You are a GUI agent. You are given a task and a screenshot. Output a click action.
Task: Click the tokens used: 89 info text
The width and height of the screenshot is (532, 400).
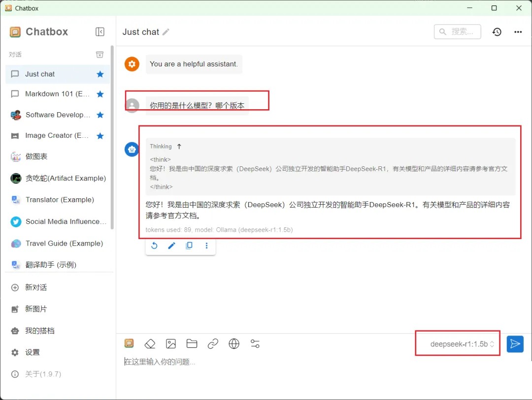[219, 230]
